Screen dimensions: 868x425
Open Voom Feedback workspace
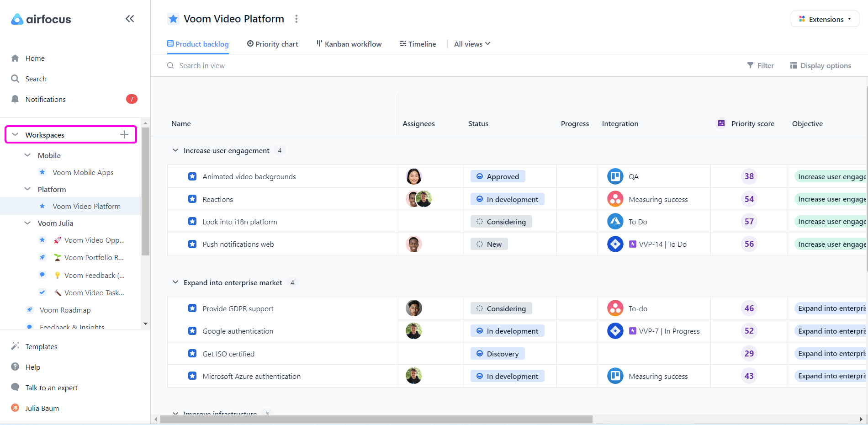(x=94, y=275)
